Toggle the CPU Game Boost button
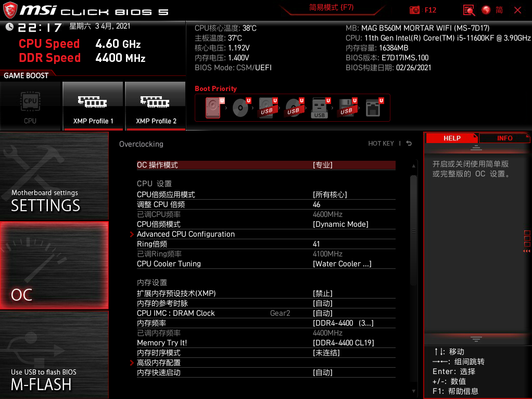This screenshot has width=532, height=399. pyautogui.click(x=30, y=106)
